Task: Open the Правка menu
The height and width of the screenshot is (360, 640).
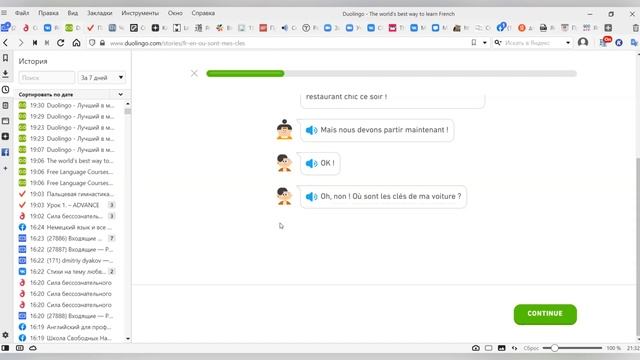Action: coord(48,13)
